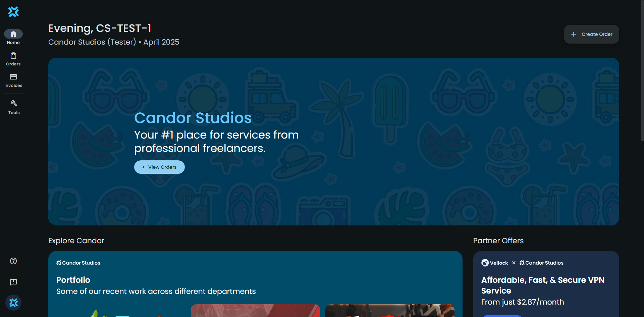The height and width of the screenshot is (317, 644).
Task: Select the red portfolio thumbnail in the middle
Action: [255, 311]
